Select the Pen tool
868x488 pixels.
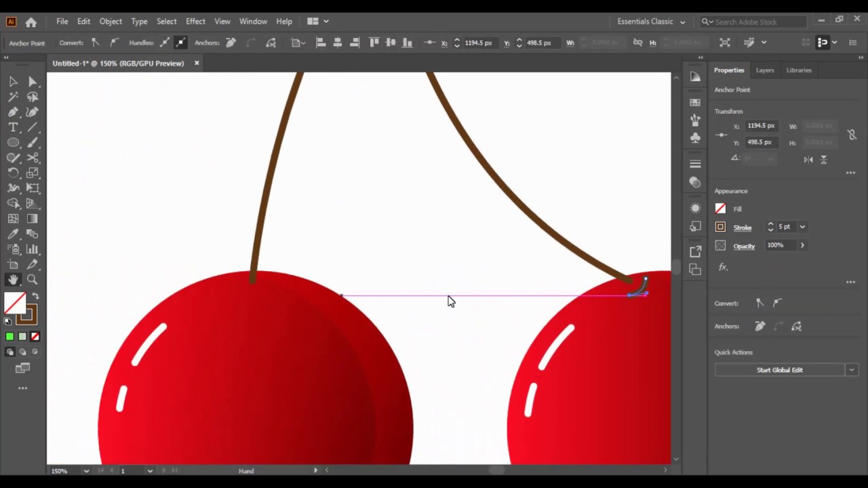tap(13, 112)
